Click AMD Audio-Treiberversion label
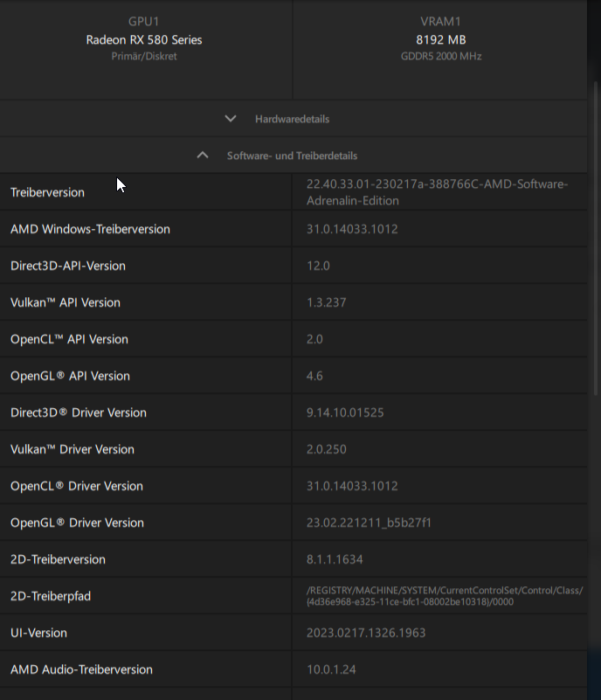Screen dimensions: 601x700 (81, 669)
